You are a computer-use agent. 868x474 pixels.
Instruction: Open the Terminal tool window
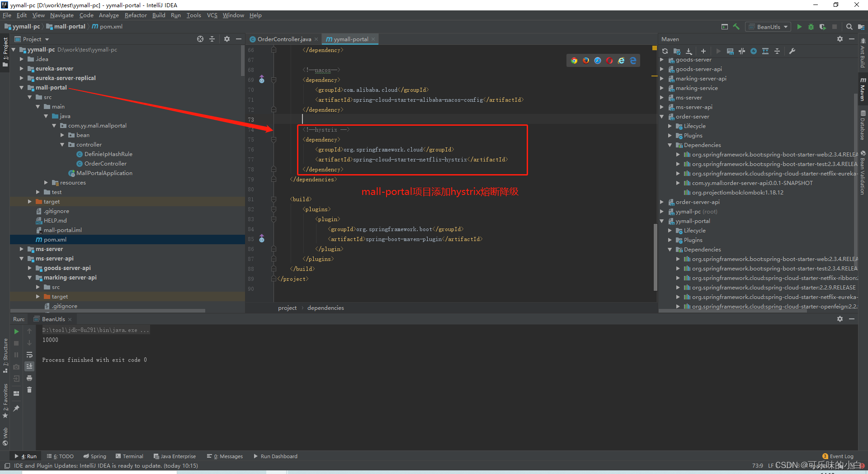pyautogui.click(x=129, y=456)
